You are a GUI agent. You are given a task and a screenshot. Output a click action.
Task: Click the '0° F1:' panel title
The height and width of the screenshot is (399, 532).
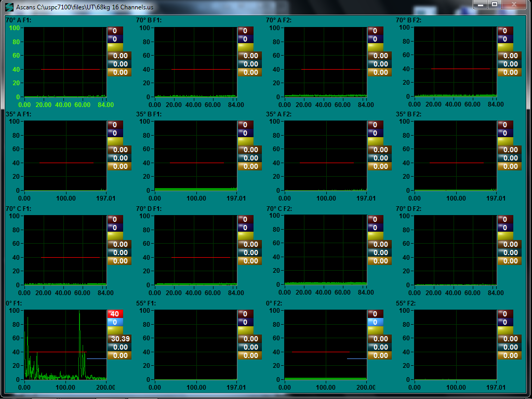tap(14, 303)
